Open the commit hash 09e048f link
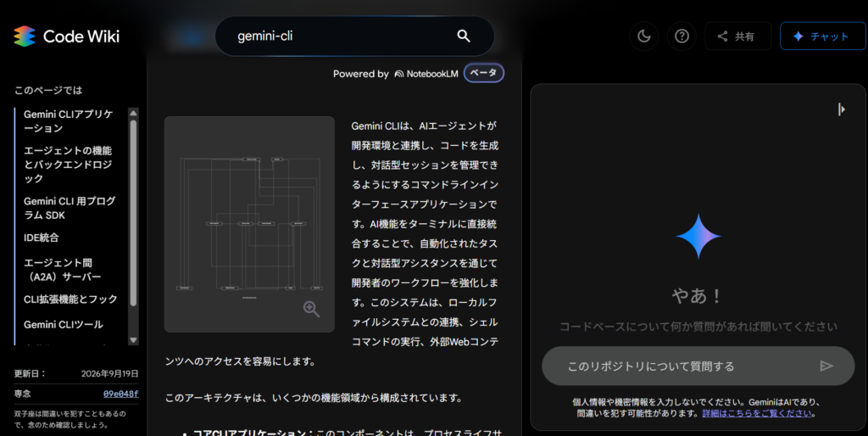 tap(120, 394)
